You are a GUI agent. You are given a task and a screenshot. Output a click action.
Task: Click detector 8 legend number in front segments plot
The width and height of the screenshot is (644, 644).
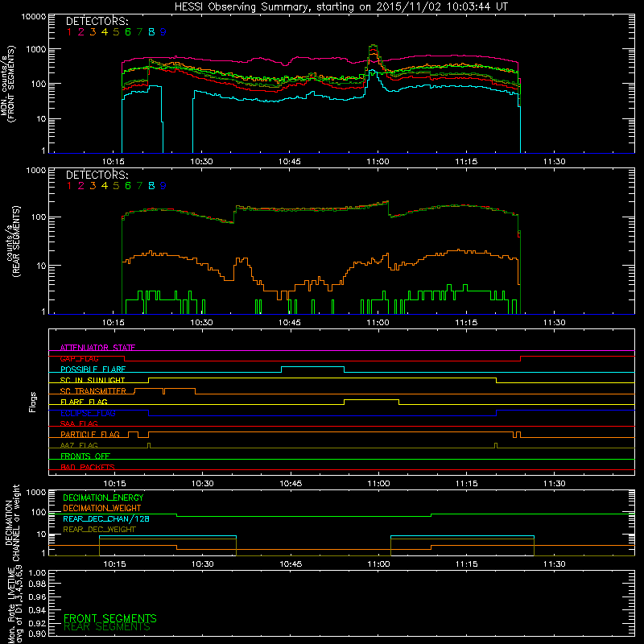point(151,32)
